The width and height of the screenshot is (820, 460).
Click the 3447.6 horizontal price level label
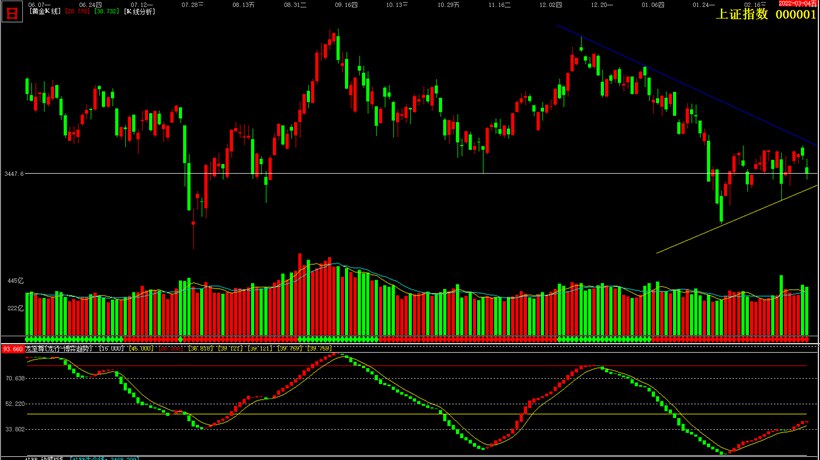tap(14, 173)
